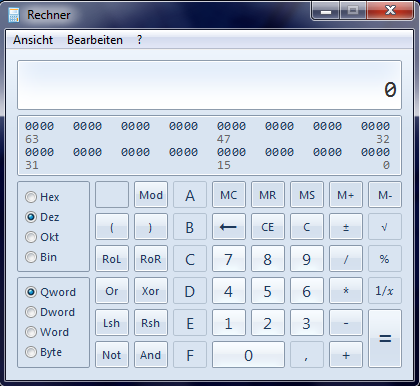Click the calculator icon in title bar

click(x=14, y=15)
